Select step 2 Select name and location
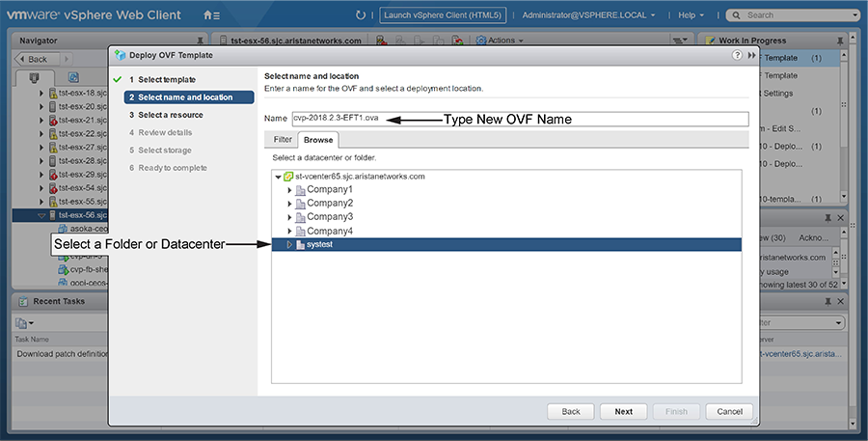This screenshot has width=868, height=441. click(189, 97)
